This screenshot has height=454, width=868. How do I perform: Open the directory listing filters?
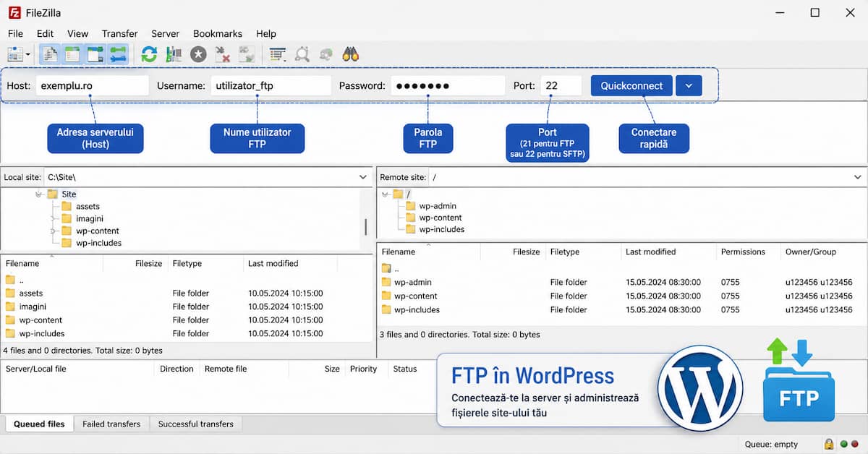coord(277,54)
